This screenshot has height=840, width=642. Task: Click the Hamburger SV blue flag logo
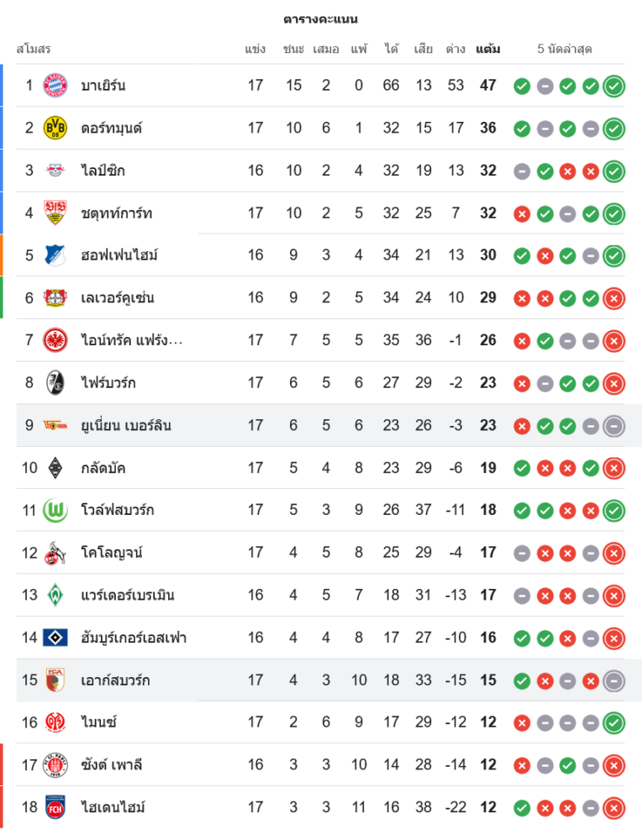click(55, 638)
